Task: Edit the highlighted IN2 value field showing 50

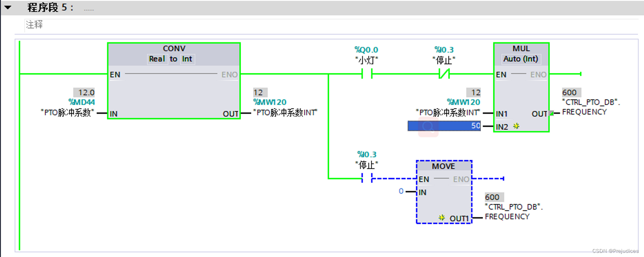Action: click(x=444, y=126)
